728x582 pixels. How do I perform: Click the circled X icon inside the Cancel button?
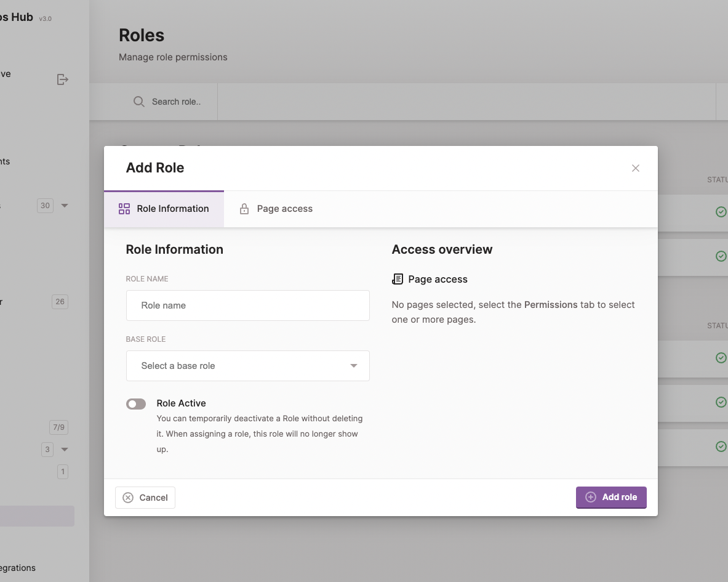point(127,497)
